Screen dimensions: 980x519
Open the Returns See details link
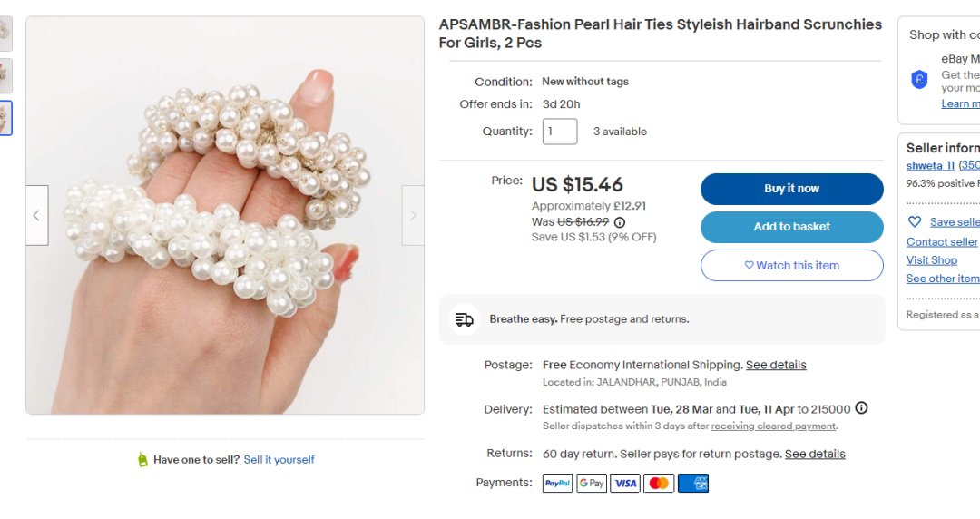tap(815, 454)
